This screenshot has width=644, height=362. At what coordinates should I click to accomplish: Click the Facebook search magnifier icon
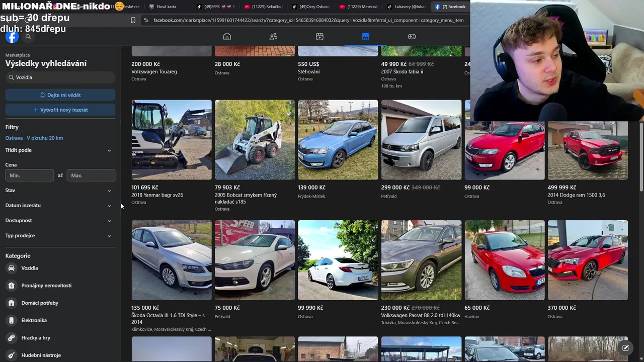(28, 37)
